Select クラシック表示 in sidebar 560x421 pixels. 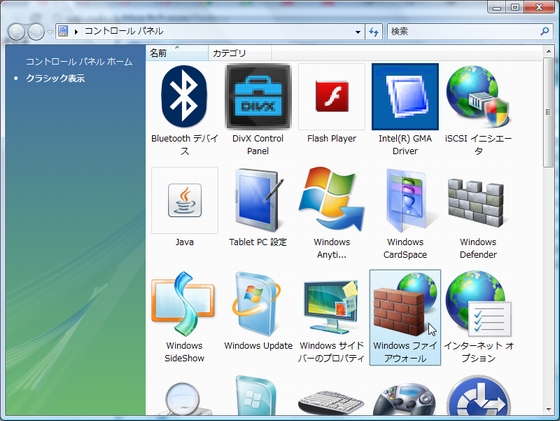[55, 78]
